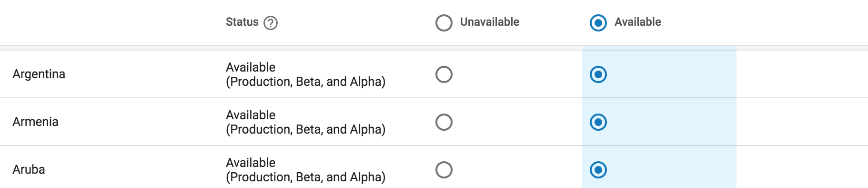
Task: Click the Status column header label
Action: (242, 22)
